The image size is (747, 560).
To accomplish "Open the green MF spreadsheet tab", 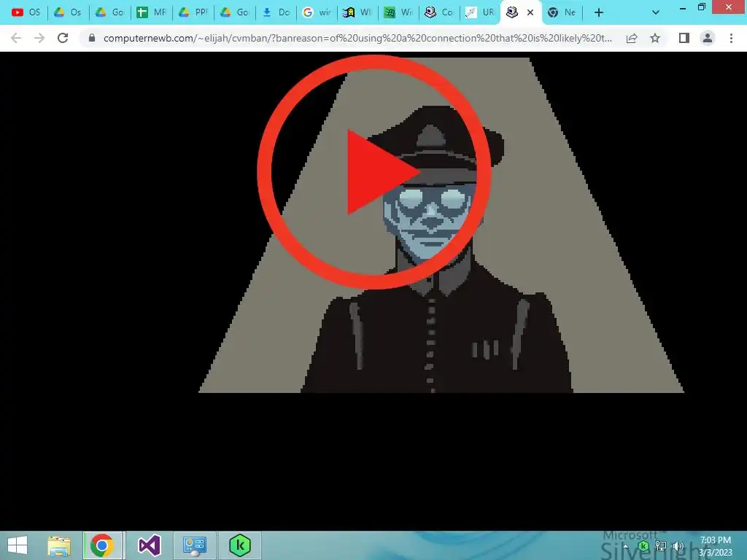I will (150, 12).
